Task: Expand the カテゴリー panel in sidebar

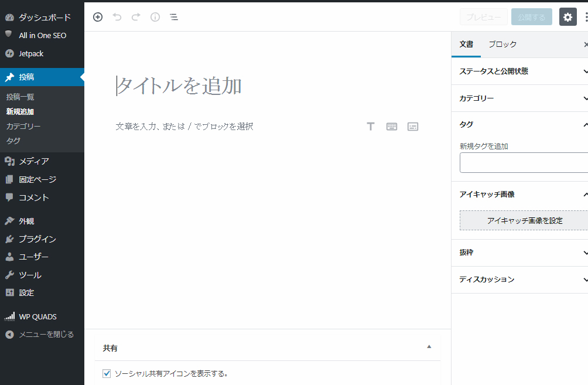Action: click(x=521, y=98)
